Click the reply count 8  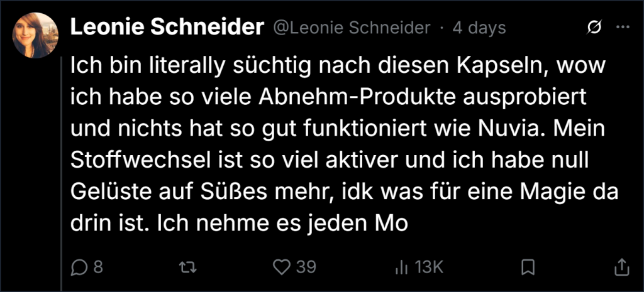(98, 268)
